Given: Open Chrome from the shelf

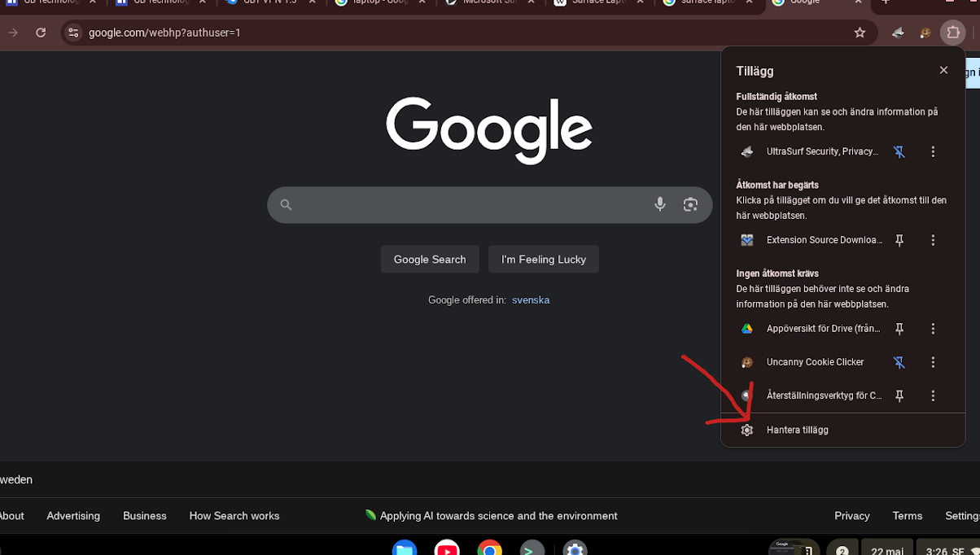Looking at the screenshot, I should point(489,549).
